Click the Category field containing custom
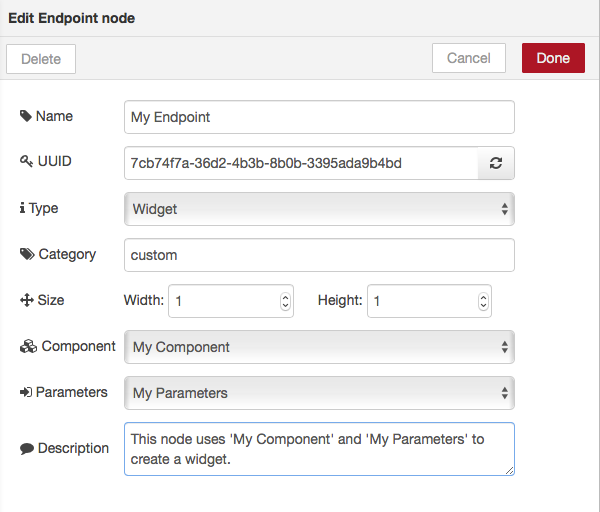The width and height of the screenshot is (600, 512). coord(319,255)
